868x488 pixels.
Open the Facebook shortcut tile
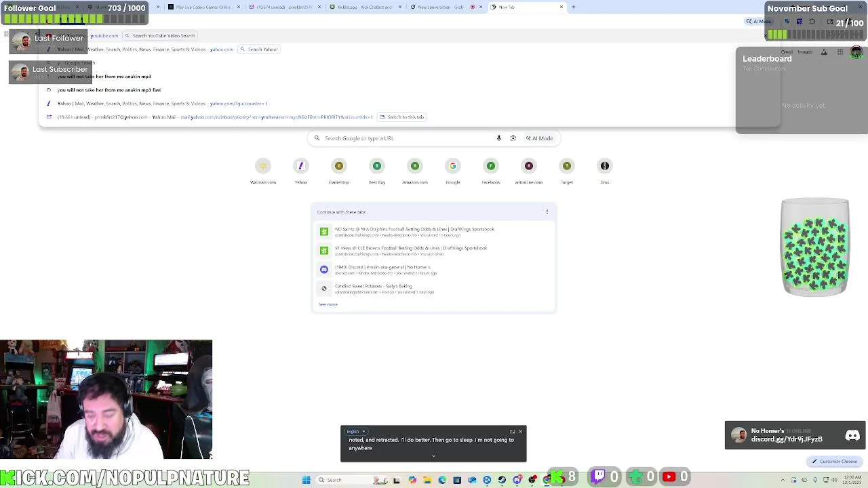491,171
